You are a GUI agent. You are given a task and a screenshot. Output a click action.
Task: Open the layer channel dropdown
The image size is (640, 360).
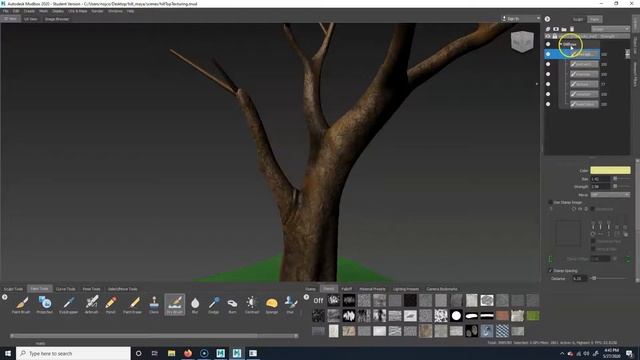coord(610,29)
